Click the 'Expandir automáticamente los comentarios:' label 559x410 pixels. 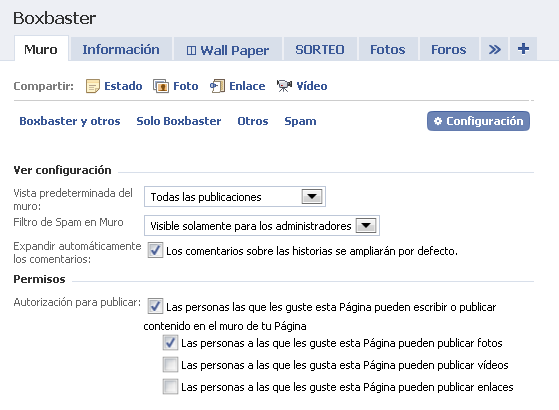77,252
